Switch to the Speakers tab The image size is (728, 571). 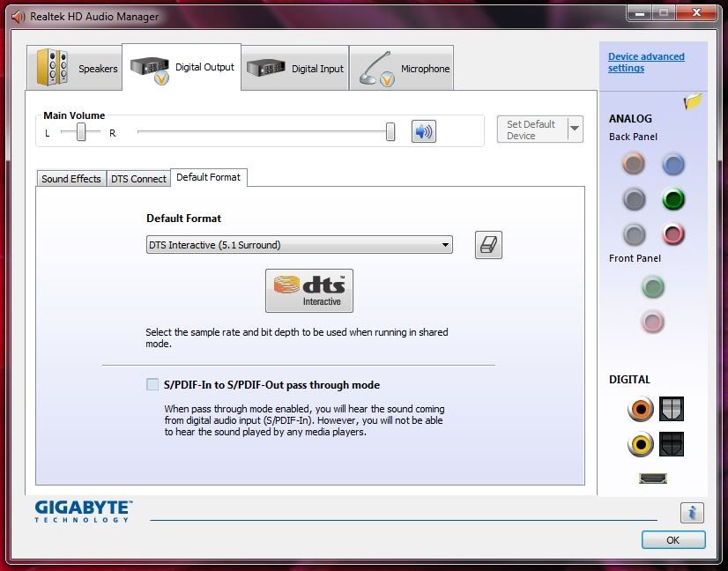(x=75, y=69)
